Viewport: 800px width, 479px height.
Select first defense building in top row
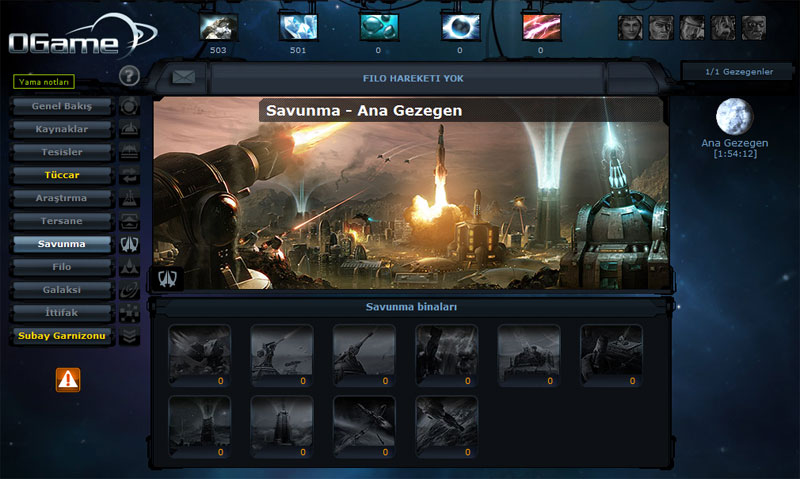click(199, 356)
